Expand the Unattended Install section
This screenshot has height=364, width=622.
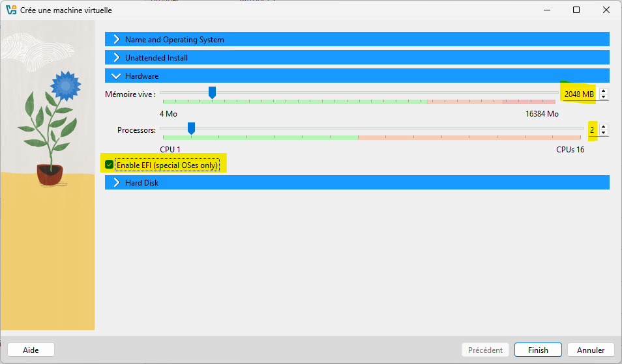(357, 57)
